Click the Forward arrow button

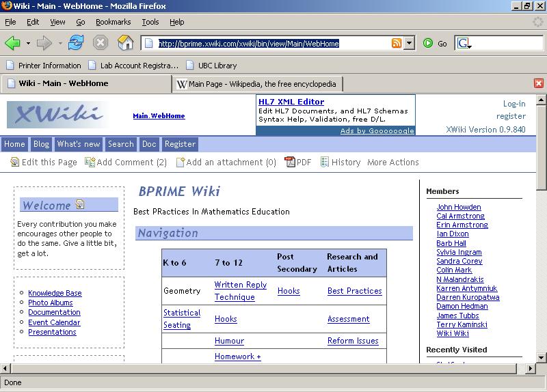click(x=44, y=43)
